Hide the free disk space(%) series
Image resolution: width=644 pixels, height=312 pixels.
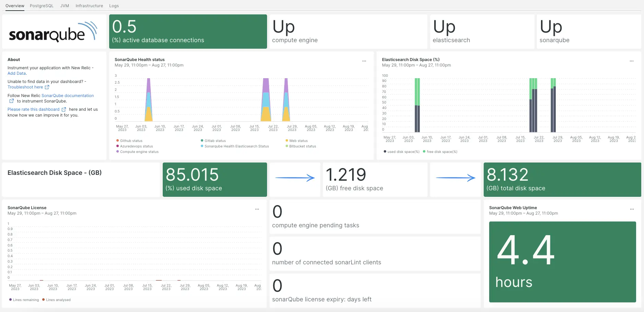coord(442,152)
